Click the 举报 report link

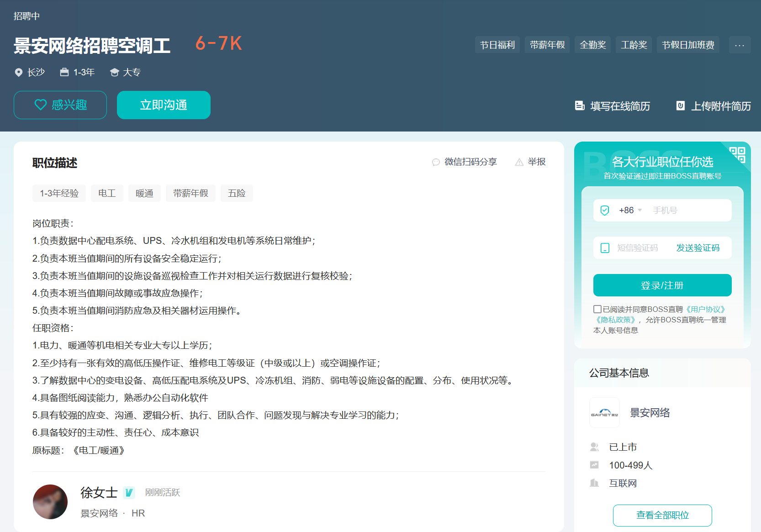[x=537, y=162]
